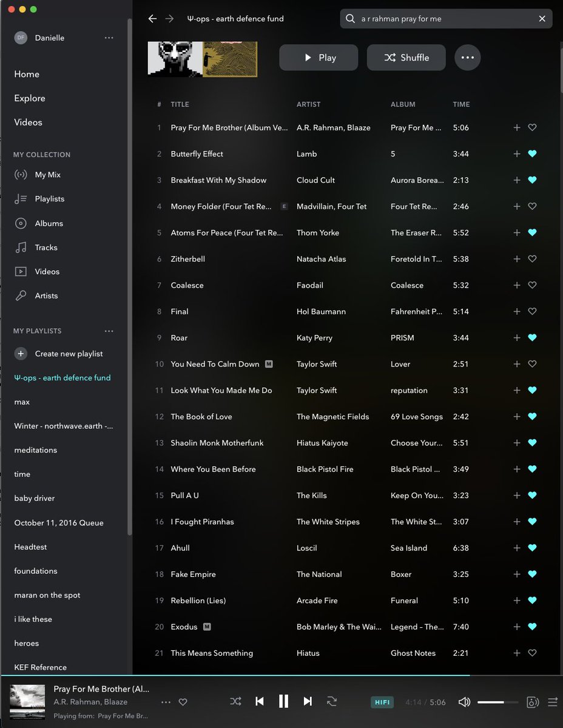Click the plus icon on Pull A U row
Viewport: 563px width, 728px height.
tap(517, 496)
